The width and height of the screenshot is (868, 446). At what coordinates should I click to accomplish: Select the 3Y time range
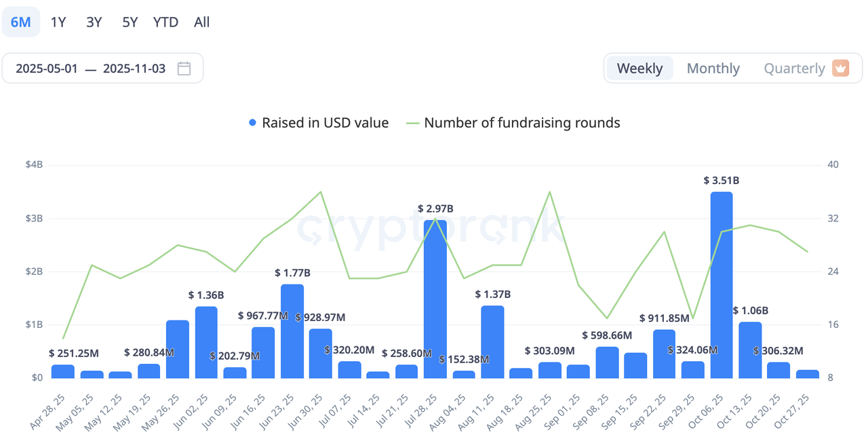click(x=94, y=22)
